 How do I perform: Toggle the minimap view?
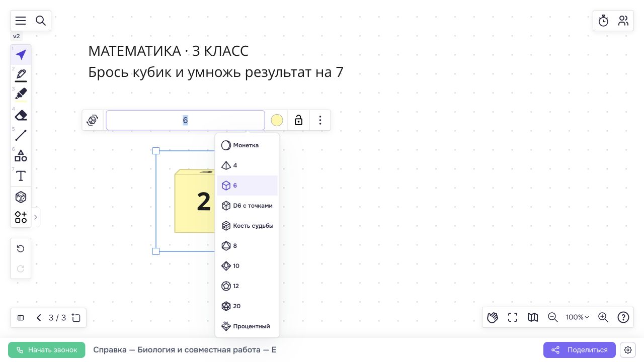click(533, 317)
